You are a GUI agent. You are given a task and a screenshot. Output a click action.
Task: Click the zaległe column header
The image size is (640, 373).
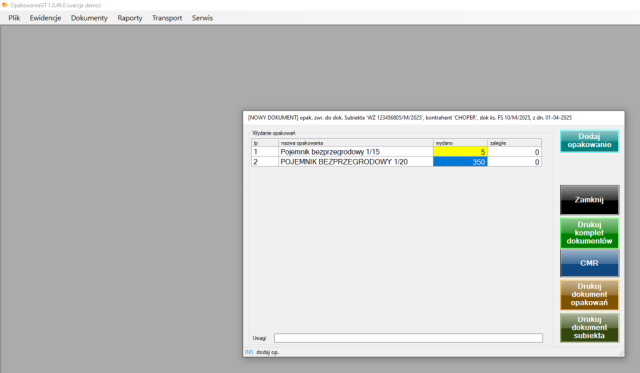coord(514,143)
